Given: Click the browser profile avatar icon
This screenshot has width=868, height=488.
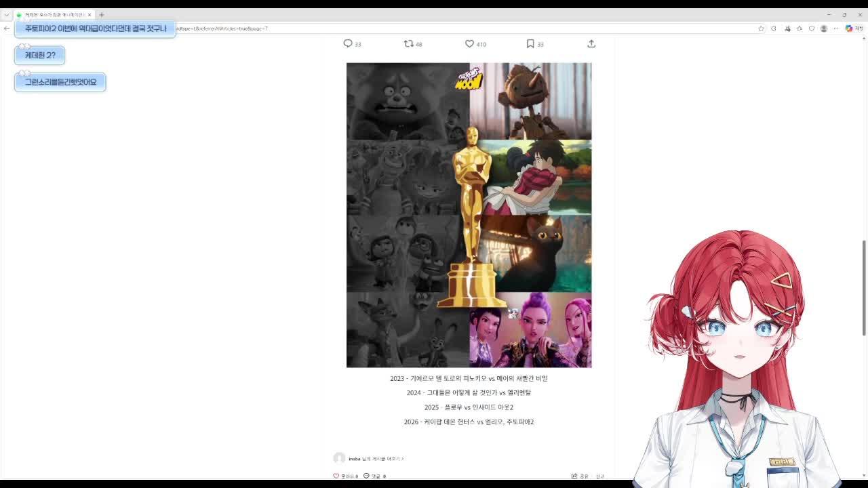Looking at the screenshot, I should 823,28.
